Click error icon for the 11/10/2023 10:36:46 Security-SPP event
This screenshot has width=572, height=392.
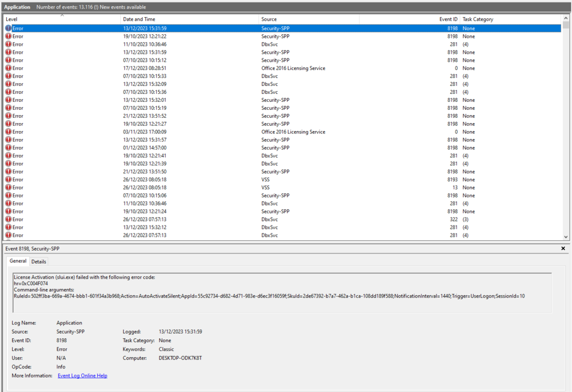[x=8, y=44]
